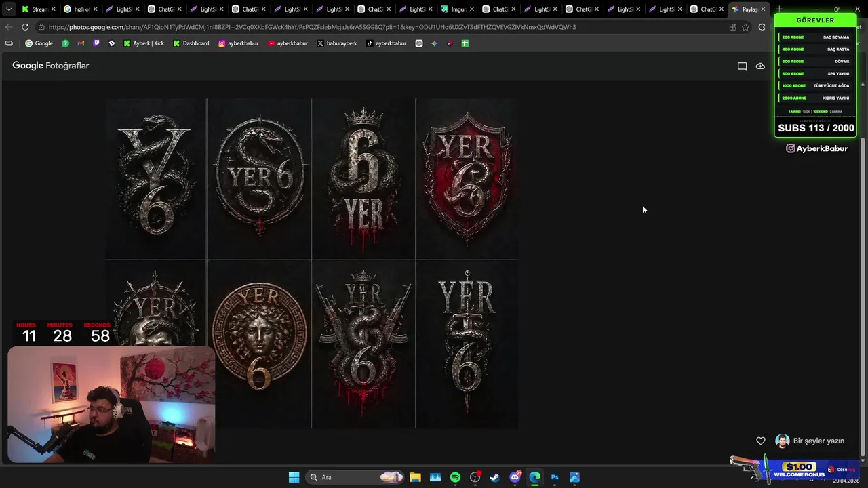Image resolution: width=868 pixels, height=488 pixels.
Task: Open File Explorer from the taskbar
Action: tap(415, 477)
